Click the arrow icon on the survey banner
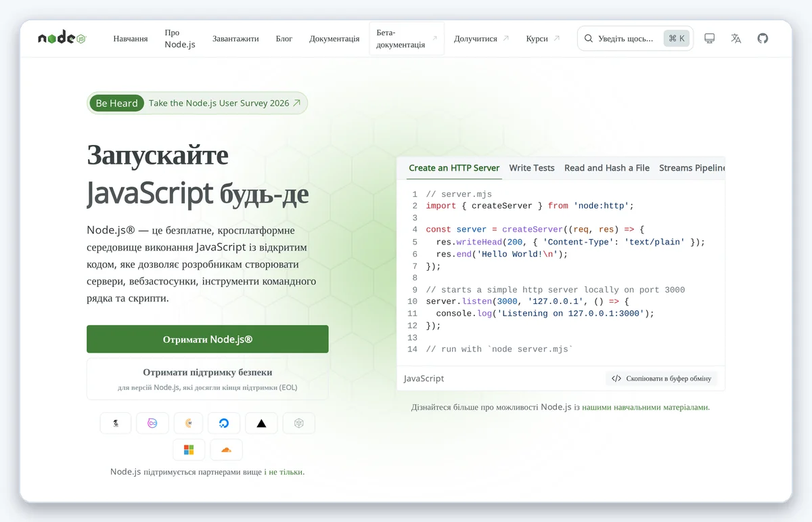812x522 pixels. coord(296,104)
